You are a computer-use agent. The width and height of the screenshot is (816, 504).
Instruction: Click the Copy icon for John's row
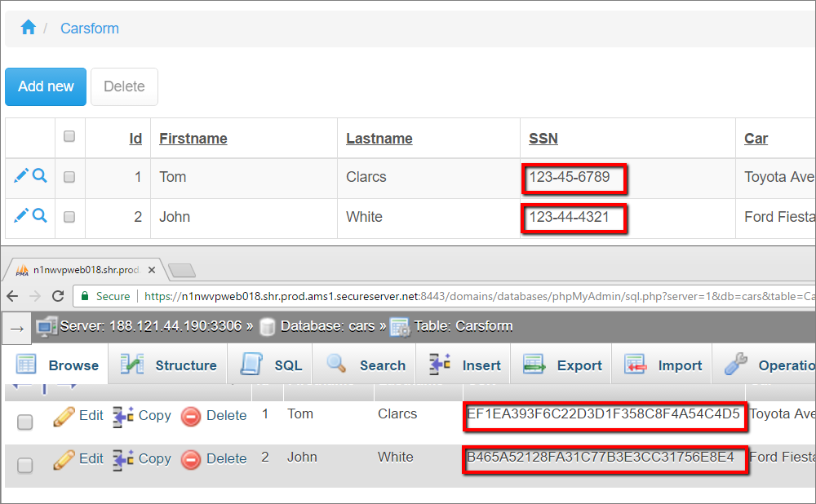pos(122,458)
